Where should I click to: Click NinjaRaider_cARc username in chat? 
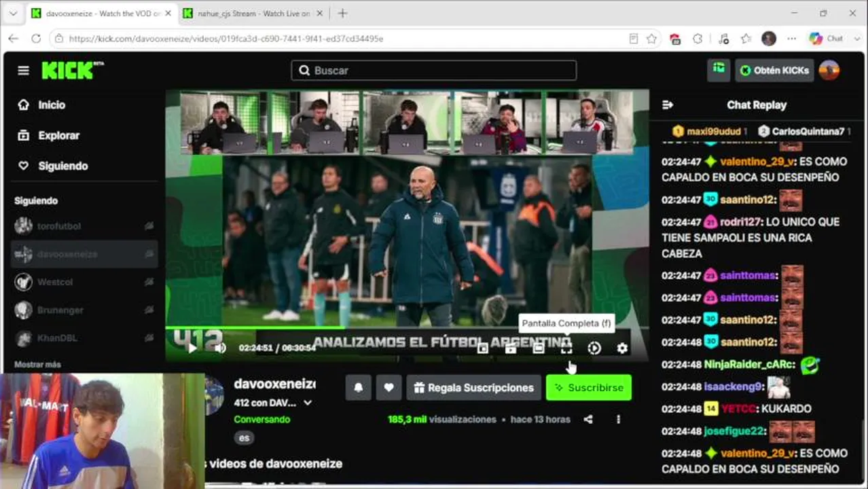click(x=749, y=365)
